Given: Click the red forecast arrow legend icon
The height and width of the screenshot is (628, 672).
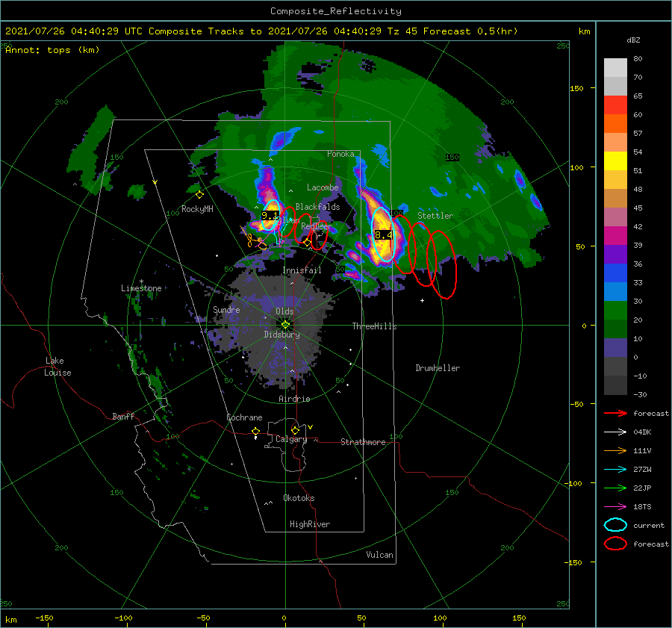Looking at the screenshot, I should coord(615,413).
